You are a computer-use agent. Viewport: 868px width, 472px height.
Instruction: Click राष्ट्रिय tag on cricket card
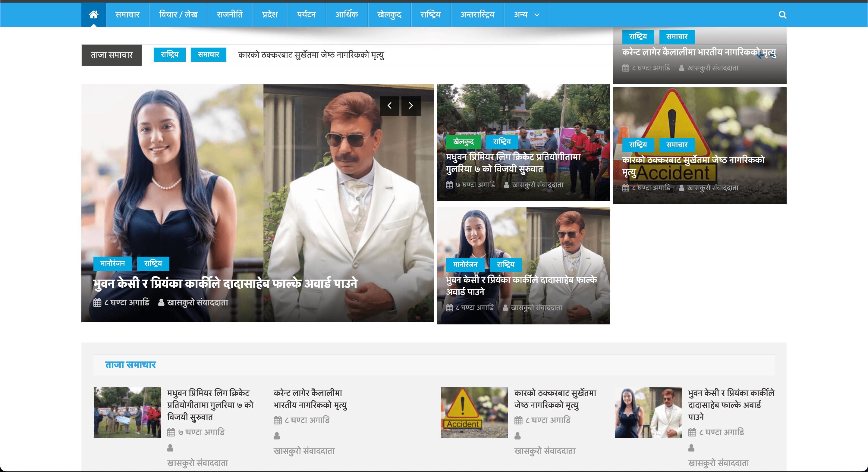pos(502,142)
